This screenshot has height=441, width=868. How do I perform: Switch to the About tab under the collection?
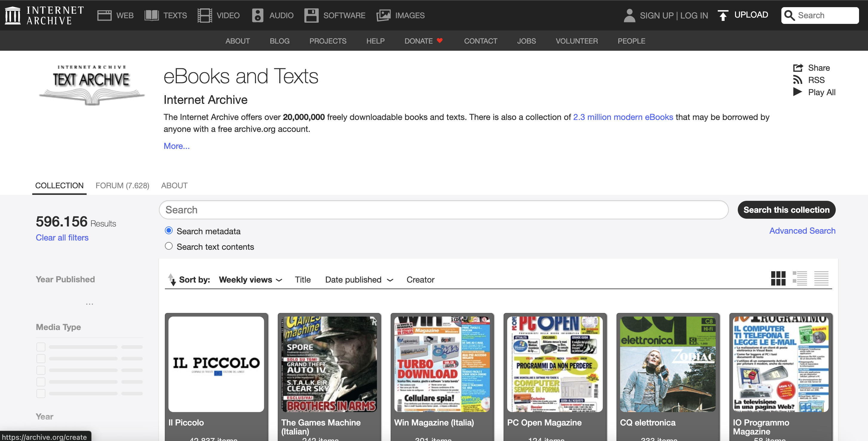coord(174,186)
